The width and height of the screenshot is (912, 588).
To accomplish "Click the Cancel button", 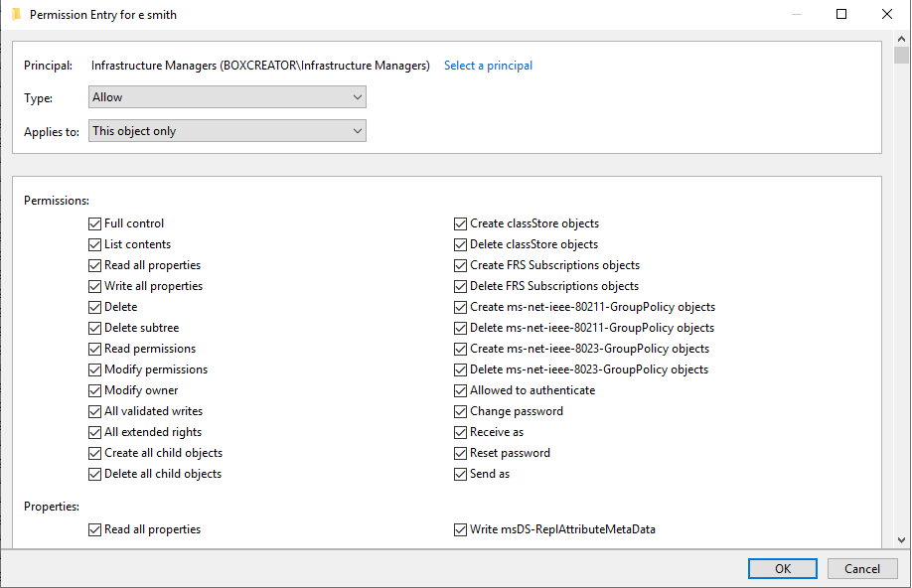I will (862, 569).
